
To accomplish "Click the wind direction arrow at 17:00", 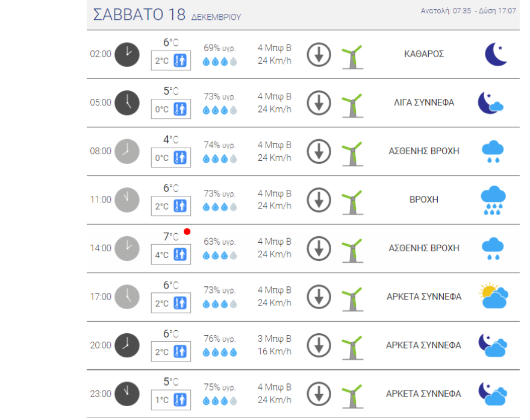I will pos(319,297).
